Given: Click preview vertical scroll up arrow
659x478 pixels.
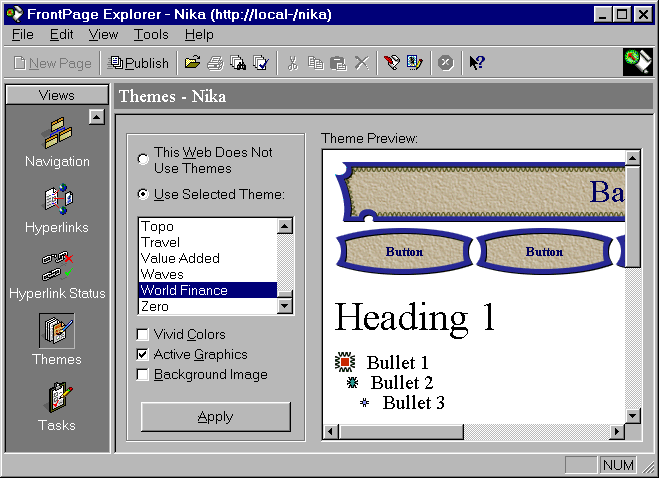Looking at the screenshot, I should [x=633, y=158].
